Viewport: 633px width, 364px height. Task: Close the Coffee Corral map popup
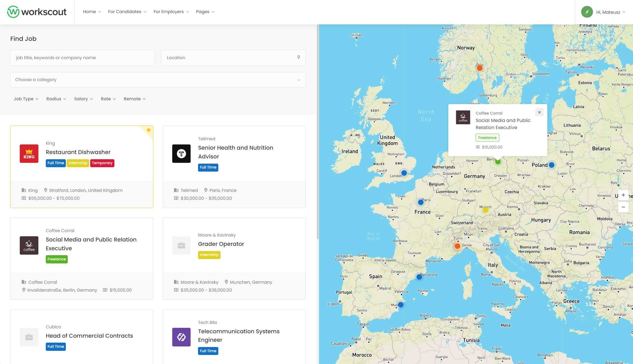click(539, 112)
